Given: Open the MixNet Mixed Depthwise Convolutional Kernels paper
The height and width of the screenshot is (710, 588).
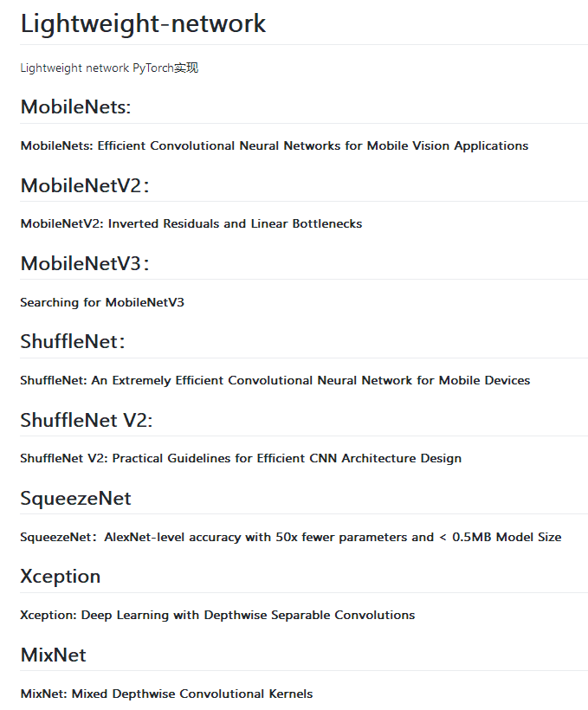Looking at the screenshot, I should point(166,694).
